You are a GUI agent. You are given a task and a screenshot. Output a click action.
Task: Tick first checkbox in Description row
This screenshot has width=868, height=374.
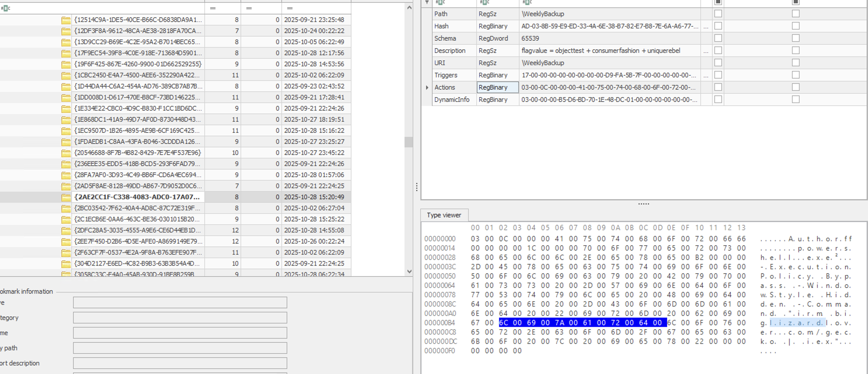pyautogui.click(x=718, y=50)
